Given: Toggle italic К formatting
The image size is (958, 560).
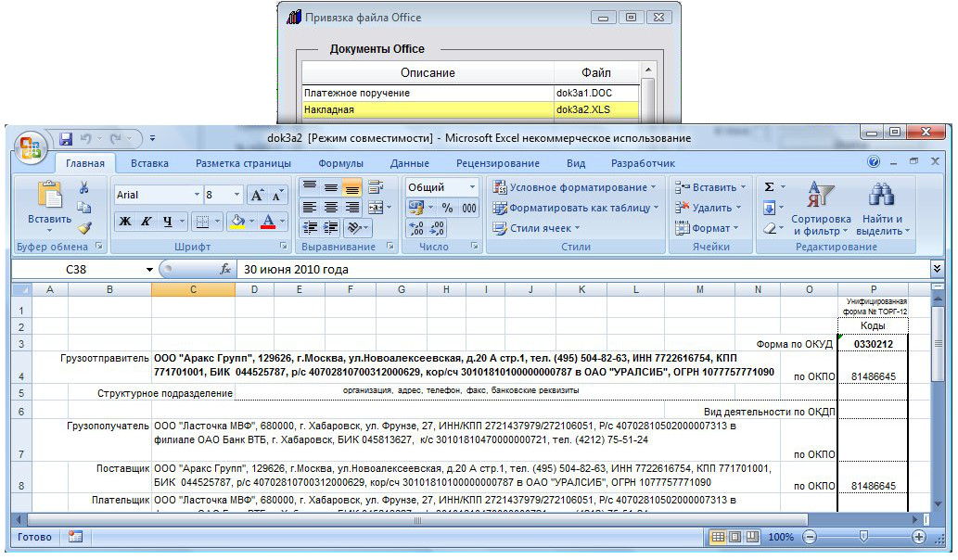Looking at the screenshot, I should (x=146, y=221).
